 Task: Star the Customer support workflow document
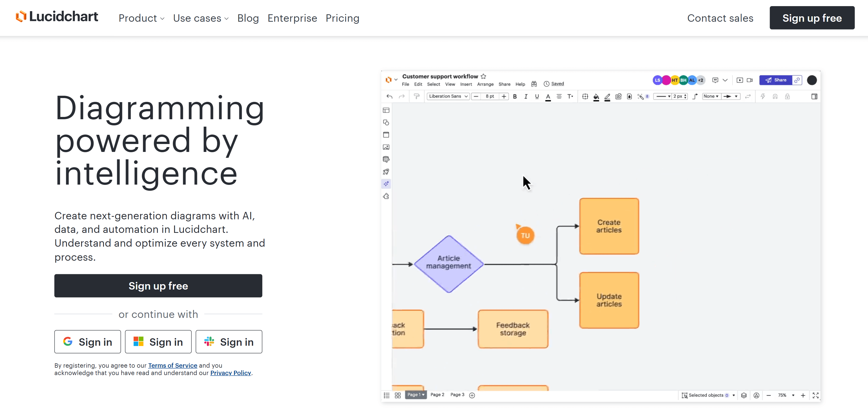click(483, 77)
